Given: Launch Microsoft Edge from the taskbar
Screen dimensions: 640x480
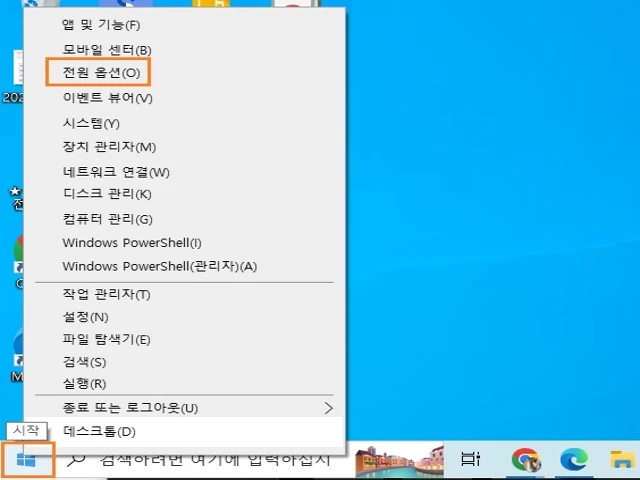Looking at the screenshot, I should coord(574,460).
